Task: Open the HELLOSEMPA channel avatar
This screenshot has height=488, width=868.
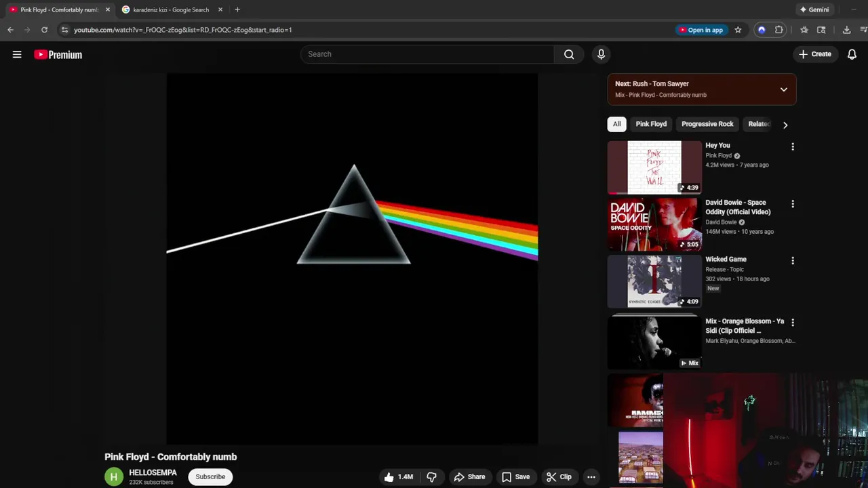Action: point(114,476)
